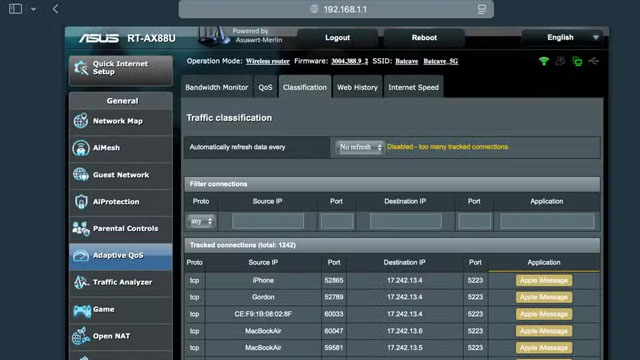Click green WiFi status icon

(x=544, y=61)
